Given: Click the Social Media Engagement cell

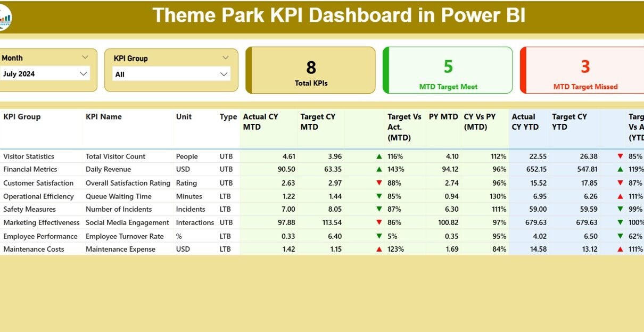Looking at the screenshot, I should click(128, 222).
